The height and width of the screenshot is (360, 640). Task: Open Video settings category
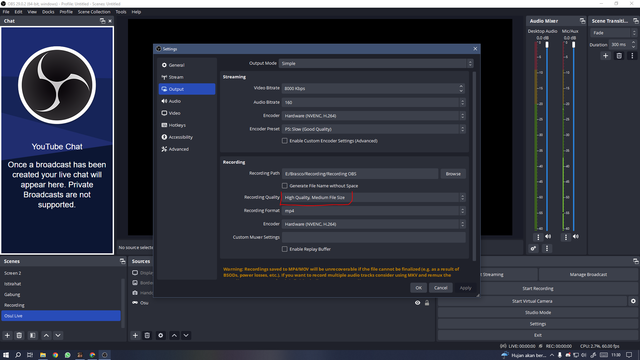187,113
